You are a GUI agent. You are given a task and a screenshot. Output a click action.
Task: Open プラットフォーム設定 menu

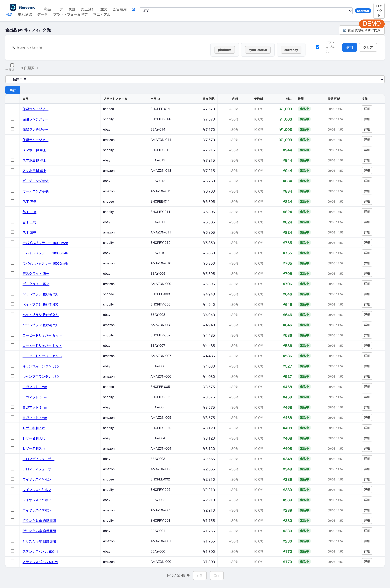70,15
